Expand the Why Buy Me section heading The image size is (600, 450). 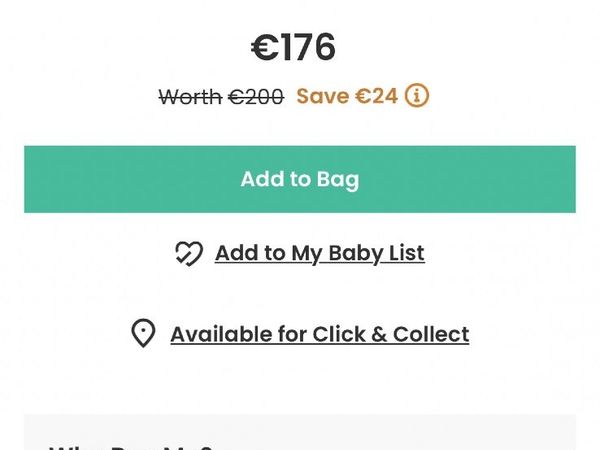pos(130,447)
